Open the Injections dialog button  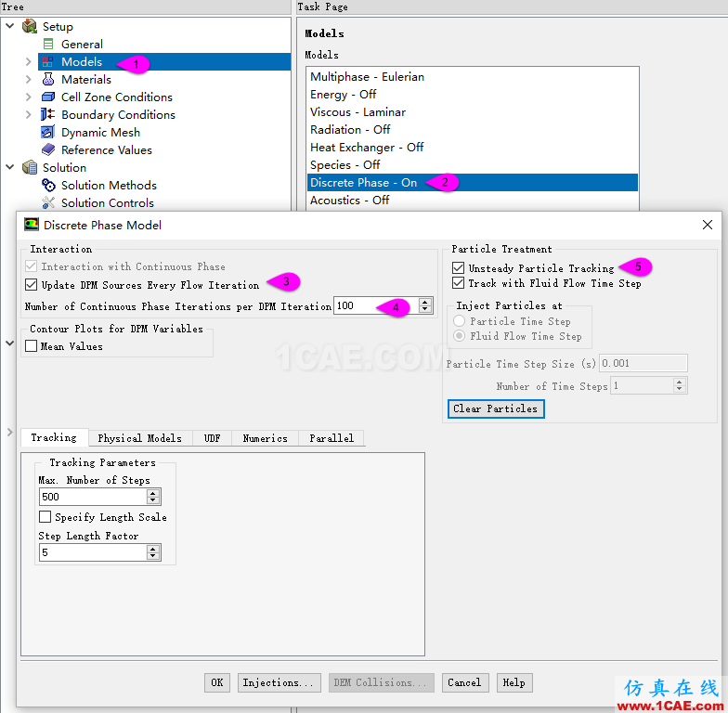279,682
